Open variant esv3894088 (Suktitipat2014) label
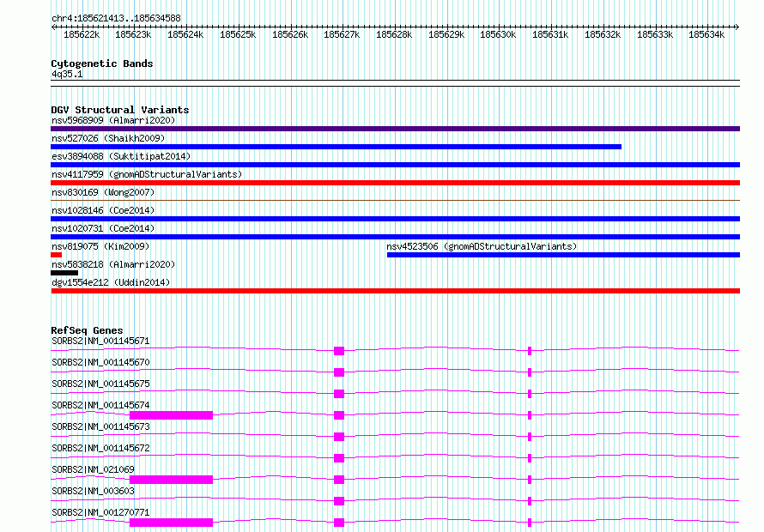Screen dimensions: 764x532 coord(121,156)
